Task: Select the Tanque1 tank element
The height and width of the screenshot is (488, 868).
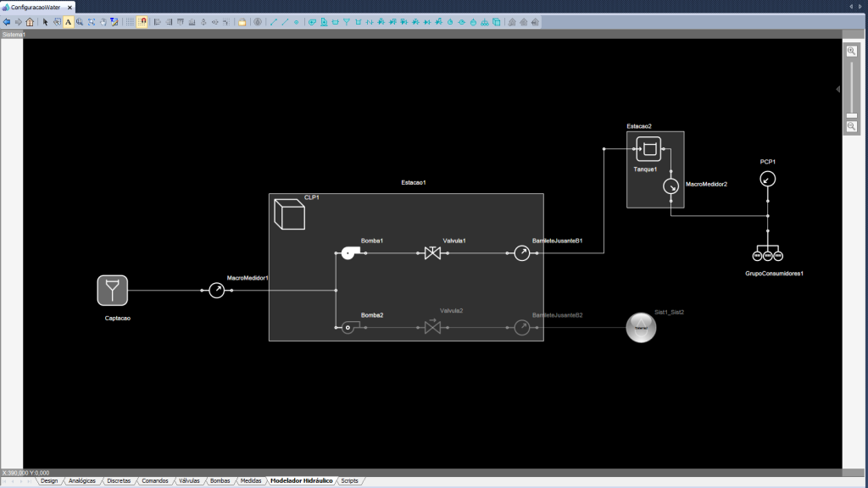Action: [649, 150]
